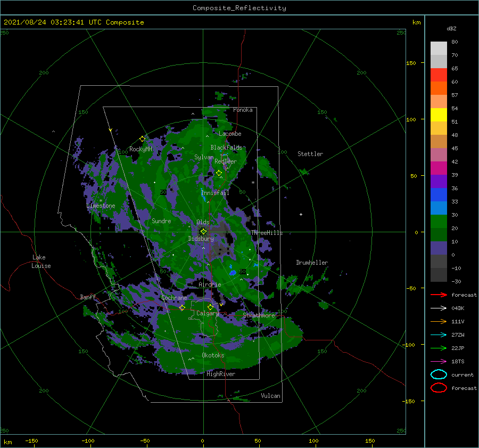This screenshot has height=448, width=479.
Task: Select the Sundre label
Action: tap(161, 221)
